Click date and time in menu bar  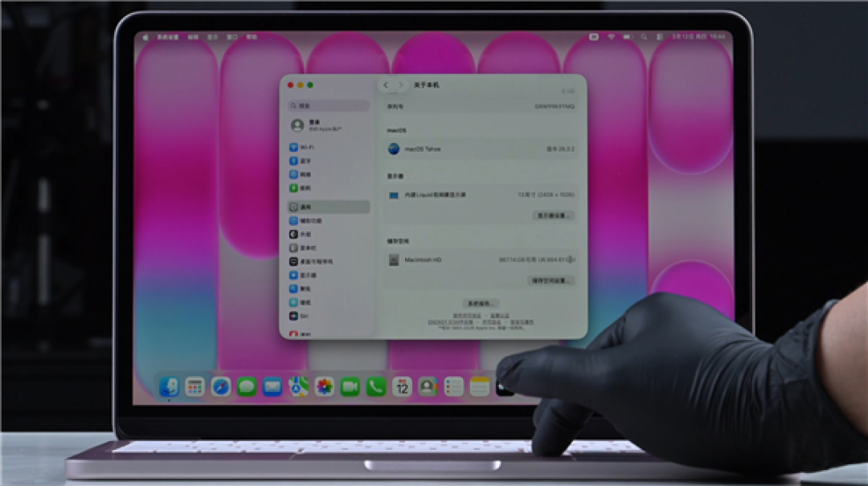698,36
